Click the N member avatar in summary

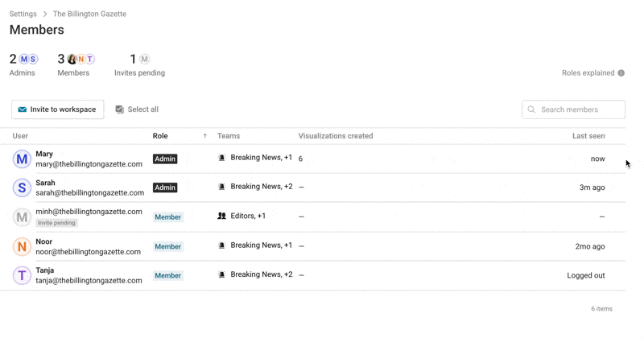point(81,59)
